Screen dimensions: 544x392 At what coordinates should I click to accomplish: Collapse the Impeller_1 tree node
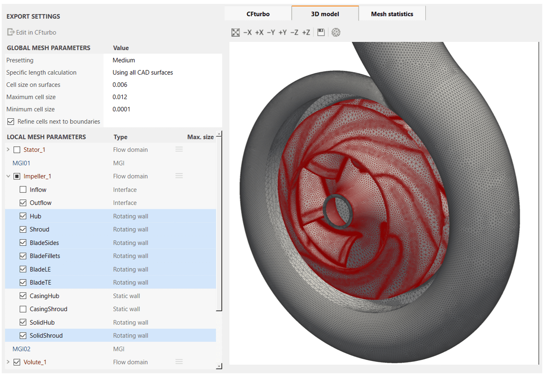[8, 176]
